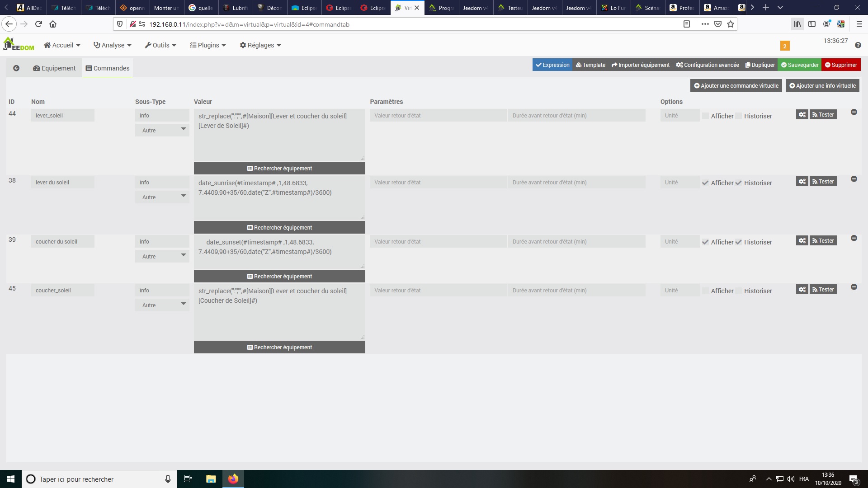868x488 pixels.
Task: Click the Jeedom logo
Action: (19, 44)
